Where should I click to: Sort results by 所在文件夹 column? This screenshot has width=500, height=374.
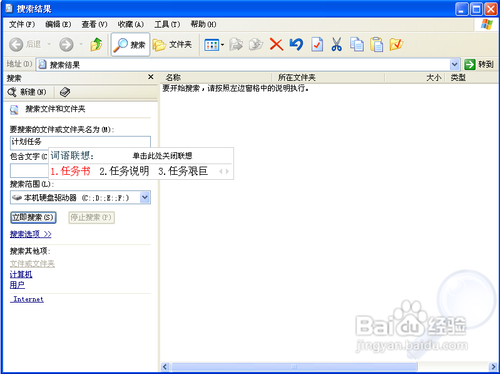point(328,77)
